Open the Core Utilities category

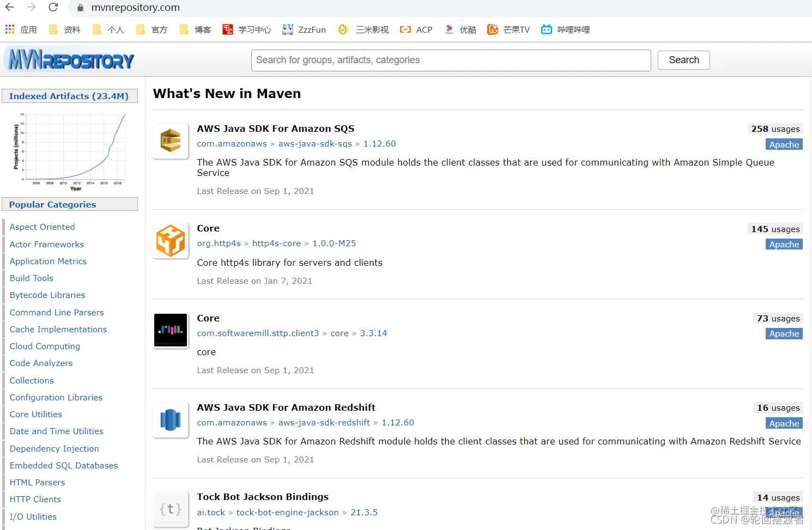tap(35, 414)
